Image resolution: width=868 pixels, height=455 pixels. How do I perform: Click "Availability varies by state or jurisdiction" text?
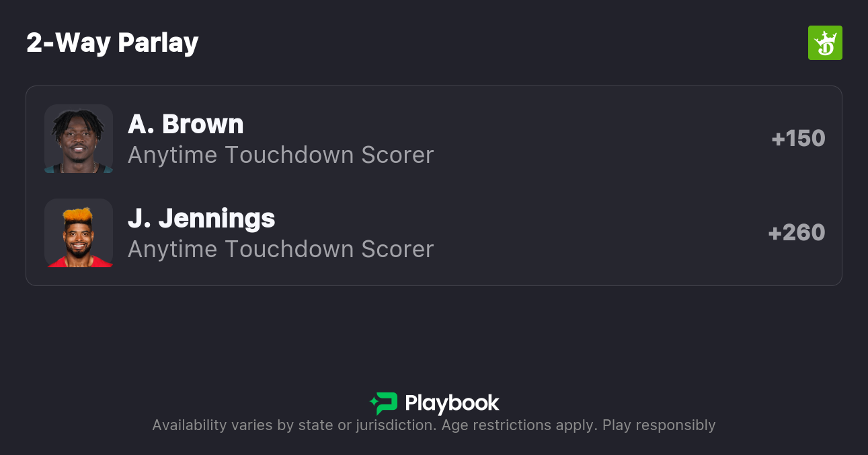point(292,425)
